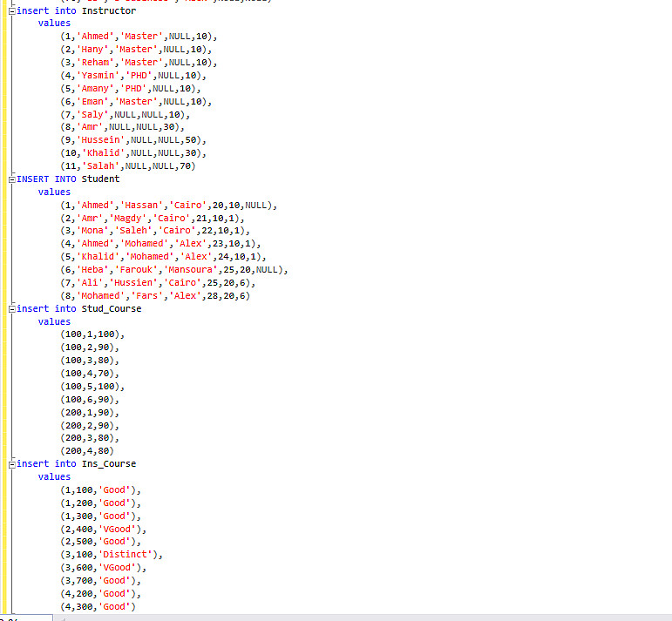The width and height of the screenshot is (672, 621).
Task: Click the row (1,100,'Good')
Action: [100, 490]
